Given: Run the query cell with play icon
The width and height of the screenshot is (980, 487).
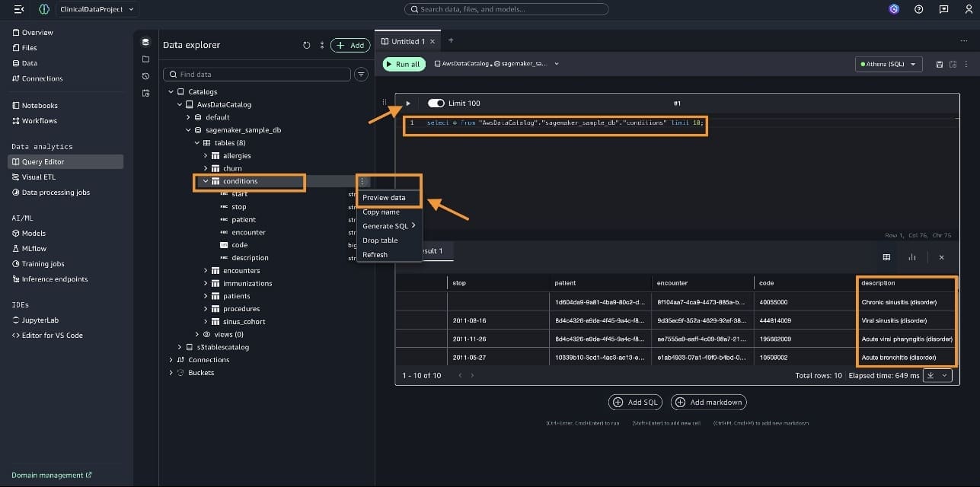Looking at the screenshot, I should 408,103.
